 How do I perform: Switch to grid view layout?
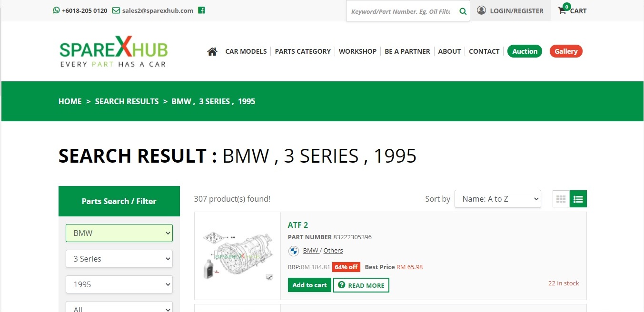561,199
